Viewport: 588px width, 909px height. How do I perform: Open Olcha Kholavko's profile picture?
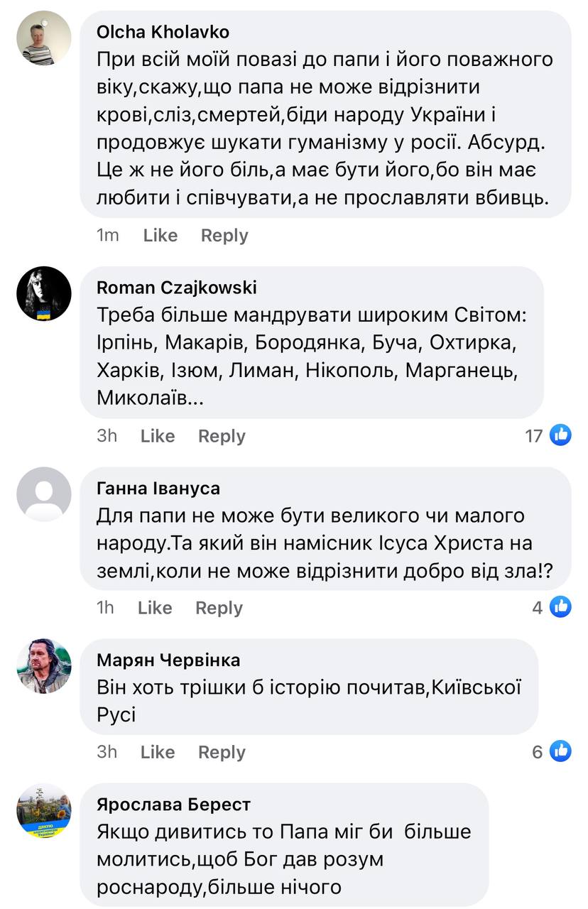coord(44,38)
